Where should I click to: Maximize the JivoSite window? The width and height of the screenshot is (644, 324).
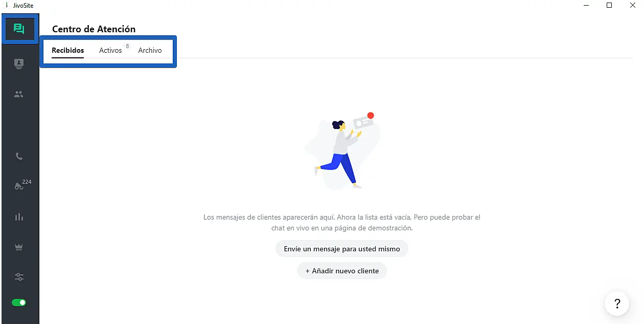[609, 5]
